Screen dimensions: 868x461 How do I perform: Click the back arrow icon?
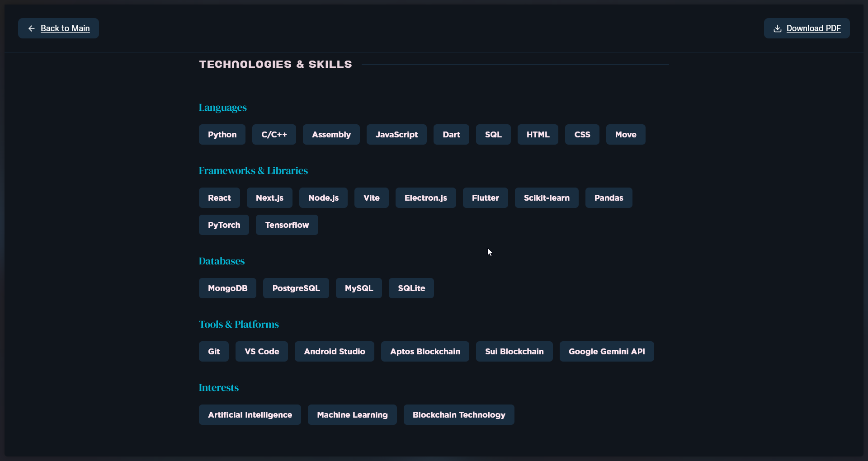point(32,28)
